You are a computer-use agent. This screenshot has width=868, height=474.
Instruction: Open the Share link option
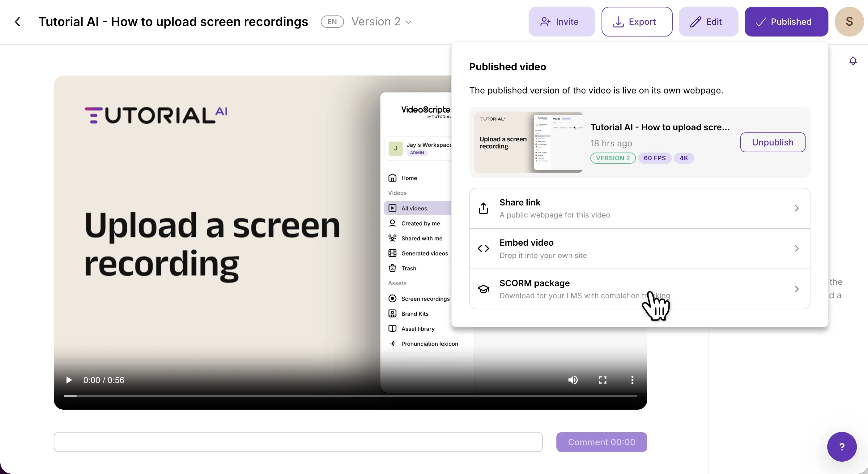tap(639, 208)
